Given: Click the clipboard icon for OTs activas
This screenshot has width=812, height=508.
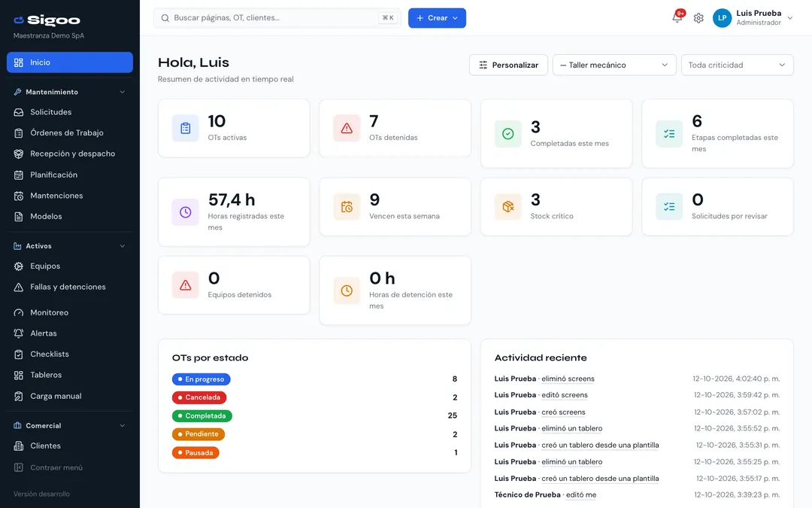Looking at the screenshot, I should point(186,128).
